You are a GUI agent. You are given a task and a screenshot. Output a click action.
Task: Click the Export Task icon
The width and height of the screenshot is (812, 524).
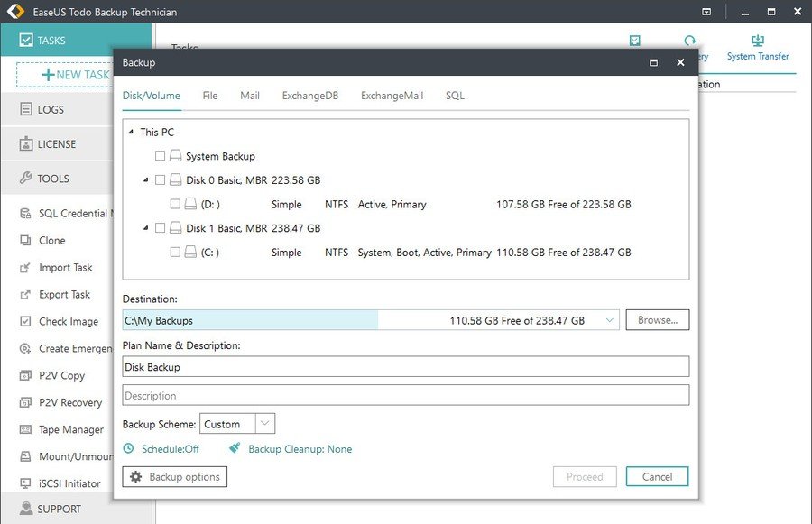click(x=25, y=295)
